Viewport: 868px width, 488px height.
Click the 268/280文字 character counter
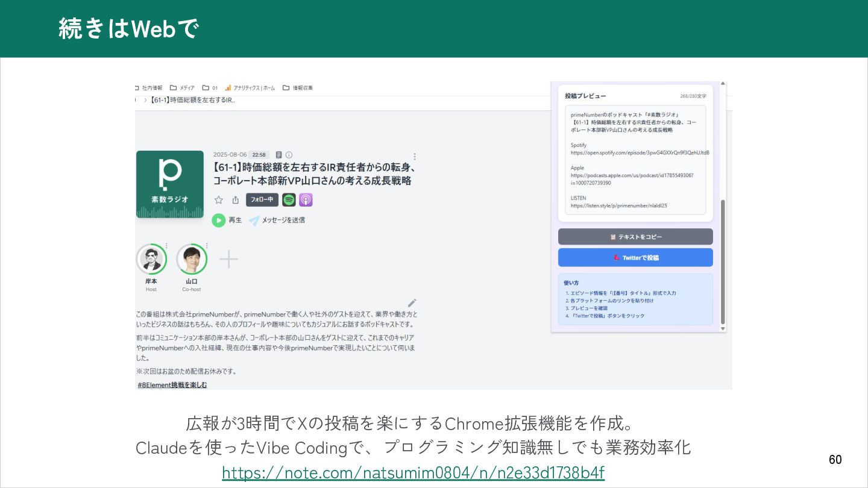pyautogui.click(x=693, y=96)
